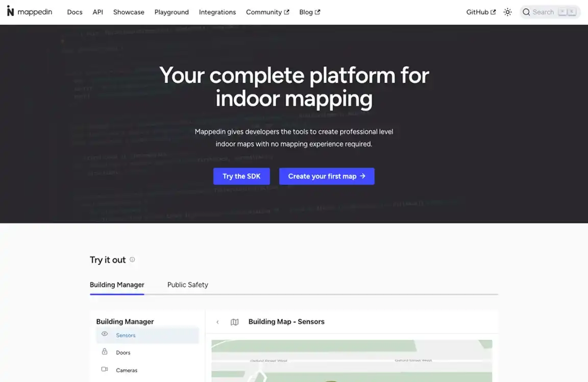Click the back chevron near Building Map title
The image size is (588, 382).
click(x=217, y=322)
